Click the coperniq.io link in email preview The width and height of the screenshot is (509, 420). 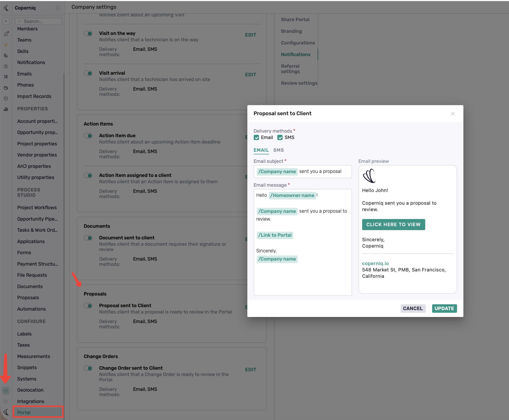pos(375,263)
